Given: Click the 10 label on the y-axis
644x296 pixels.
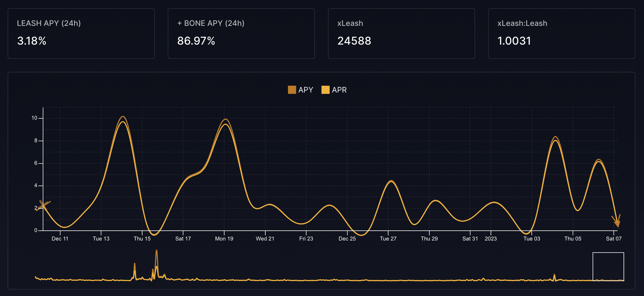Looking at the screenshot, I should [x=35, y=118].
